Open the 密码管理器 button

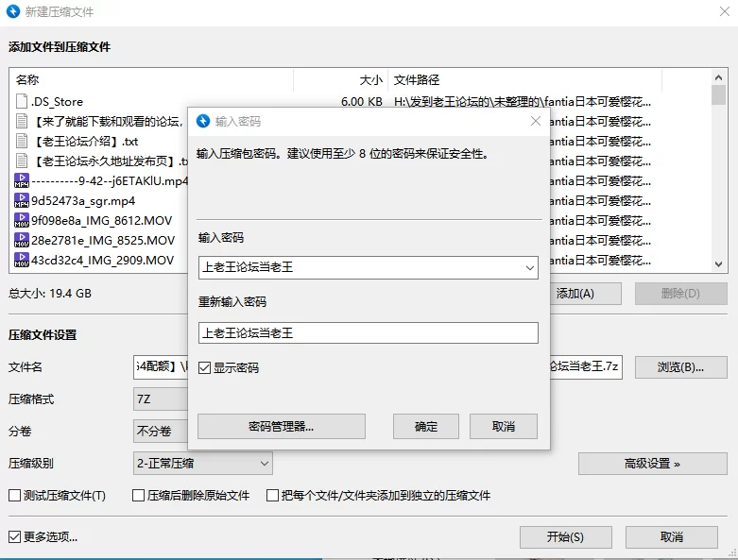click(x=281, y=427)
